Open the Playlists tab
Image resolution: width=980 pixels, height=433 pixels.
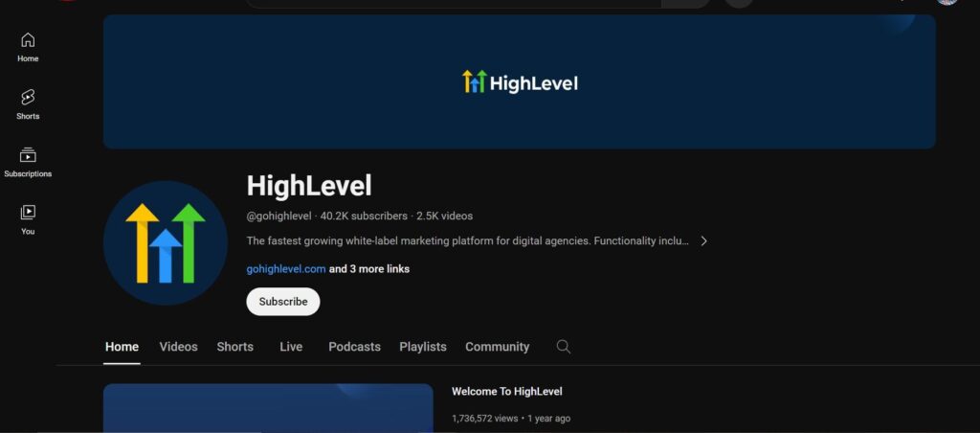pos(423,347)
